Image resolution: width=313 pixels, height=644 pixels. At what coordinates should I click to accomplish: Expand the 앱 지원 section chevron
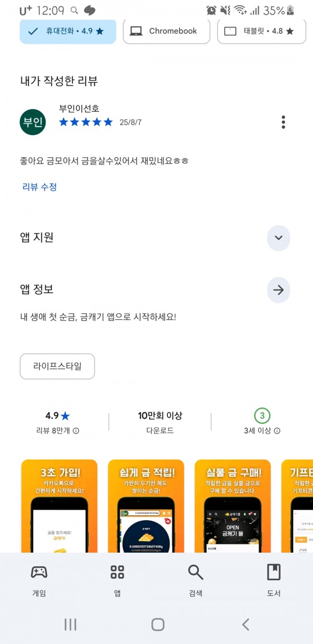click(279, 238)
